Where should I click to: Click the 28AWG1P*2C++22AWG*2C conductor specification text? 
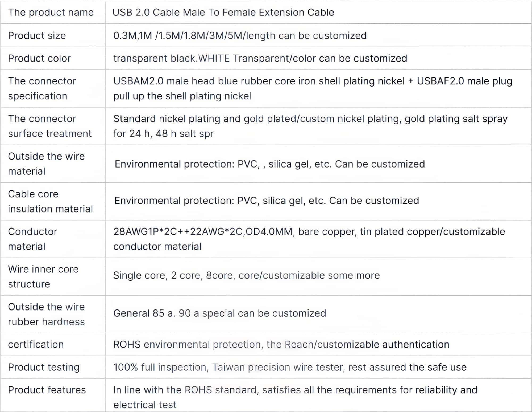click(x=309, y=239)
